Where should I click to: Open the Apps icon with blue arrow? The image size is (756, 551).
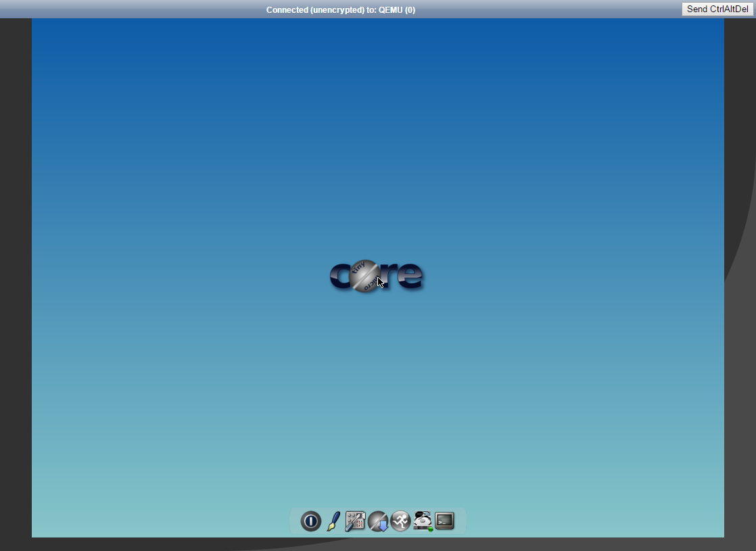click(378, 521)
